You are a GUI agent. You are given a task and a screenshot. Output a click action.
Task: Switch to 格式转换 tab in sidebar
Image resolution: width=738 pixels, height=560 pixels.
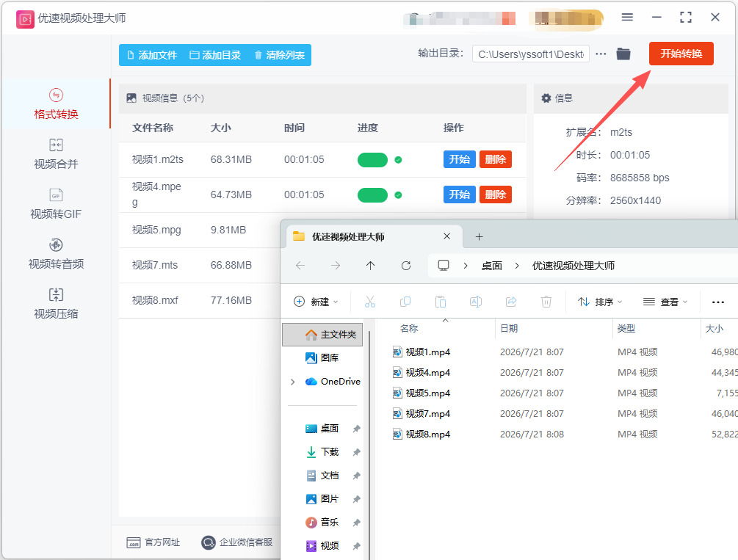coord(56,103)
